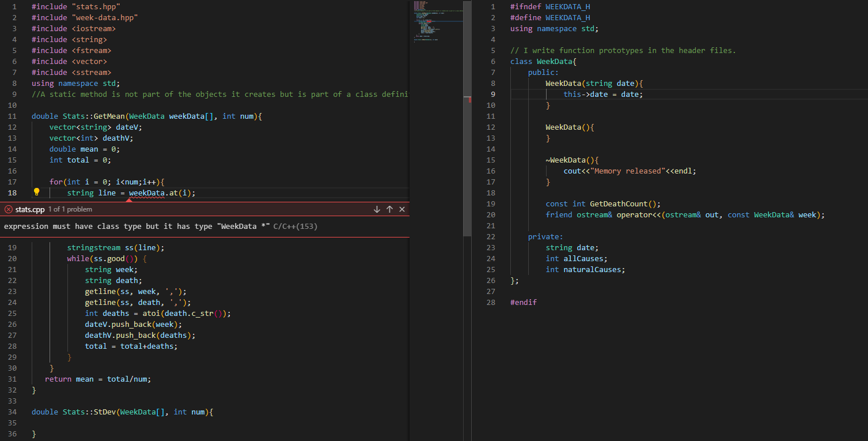Screen dimensions: 868x441
Task: Click the "1 of 1 problem" label
Action: coord(70,209)
